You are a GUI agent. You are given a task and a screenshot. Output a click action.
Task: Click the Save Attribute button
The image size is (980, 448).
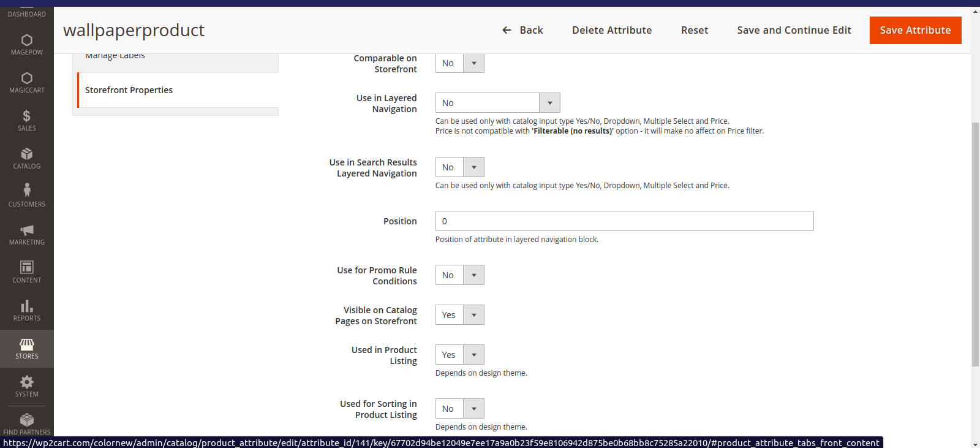click(915, 30)
